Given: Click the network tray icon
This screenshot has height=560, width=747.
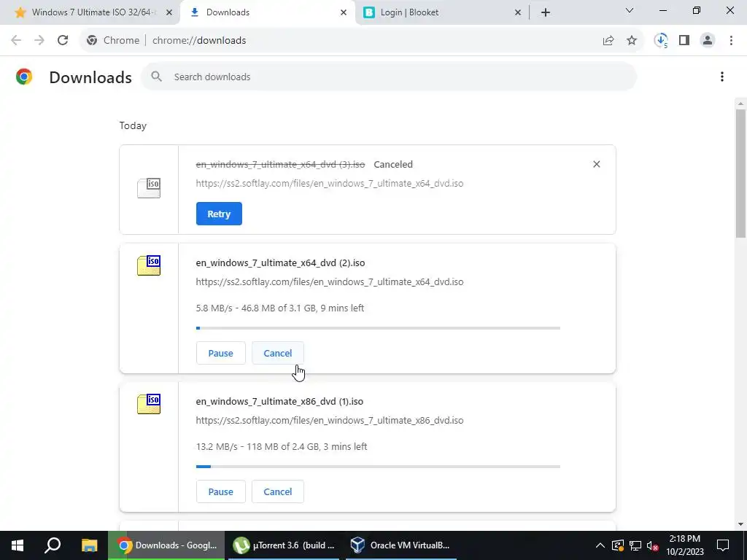Looking at the screenshot, I should (635, 545).
